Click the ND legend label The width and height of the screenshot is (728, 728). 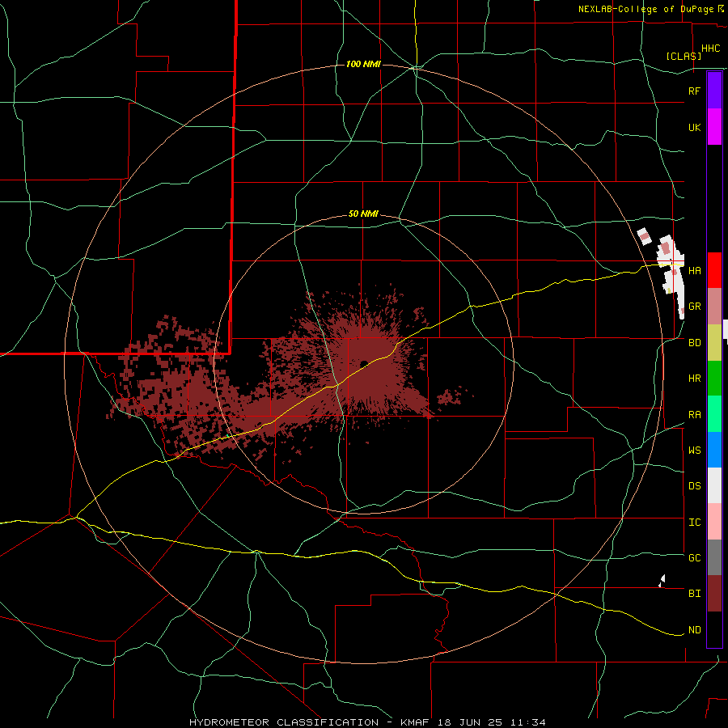694,630
